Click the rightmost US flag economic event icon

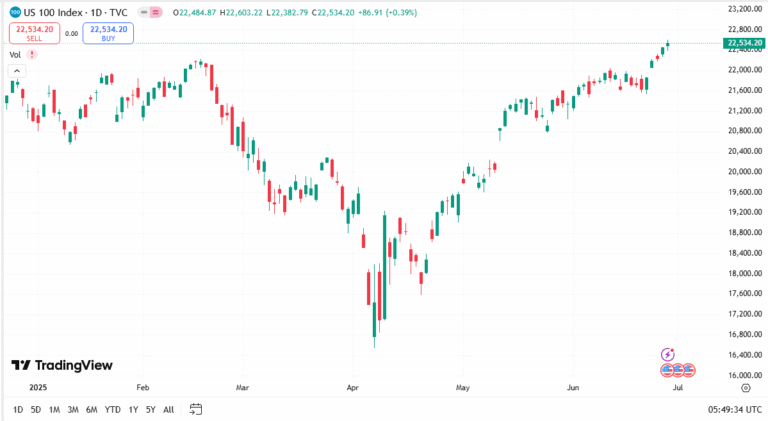click(x=691, y=370)
